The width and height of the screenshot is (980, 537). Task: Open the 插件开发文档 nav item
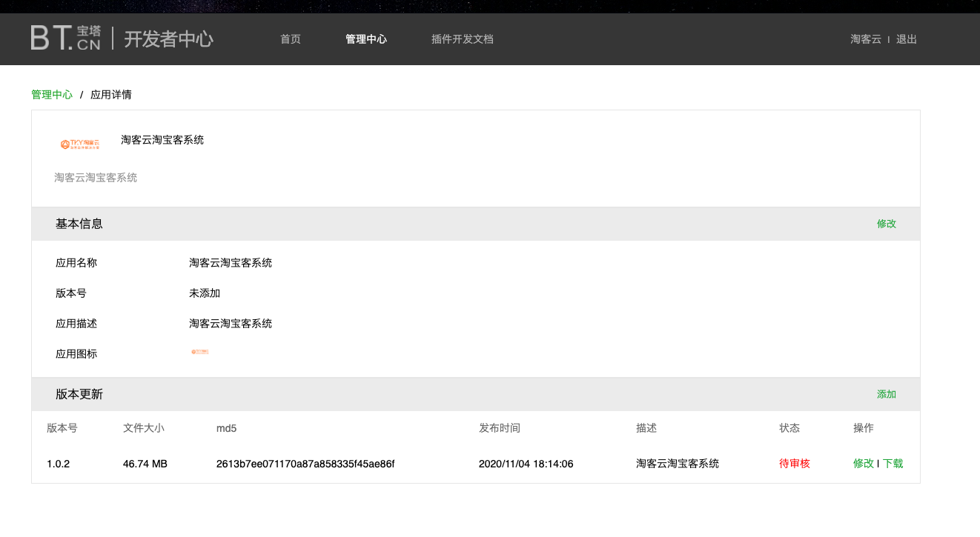click(x=463, y=39)
